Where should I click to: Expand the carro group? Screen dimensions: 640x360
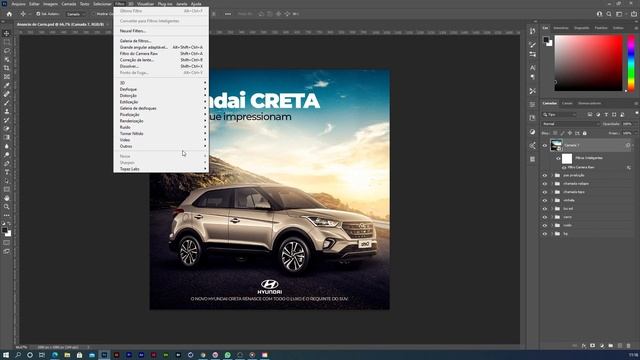tap(552, 217)
